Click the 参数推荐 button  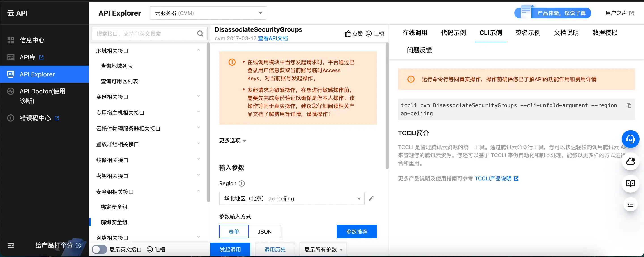click(357, 232)
